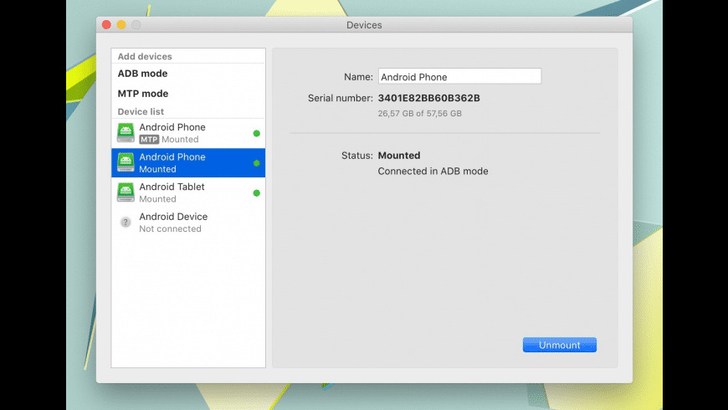This screenshot has width=728, height=410.
Task: Click the Add devices section header
Action: 145,57
